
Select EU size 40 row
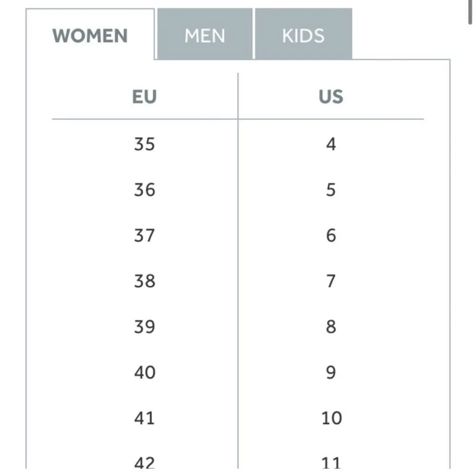coord(144,372)
